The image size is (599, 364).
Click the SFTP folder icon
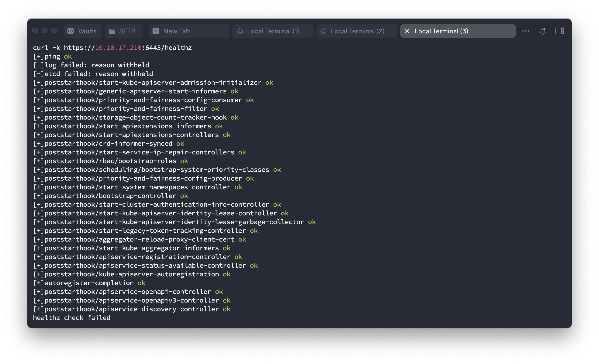[112, 31]
